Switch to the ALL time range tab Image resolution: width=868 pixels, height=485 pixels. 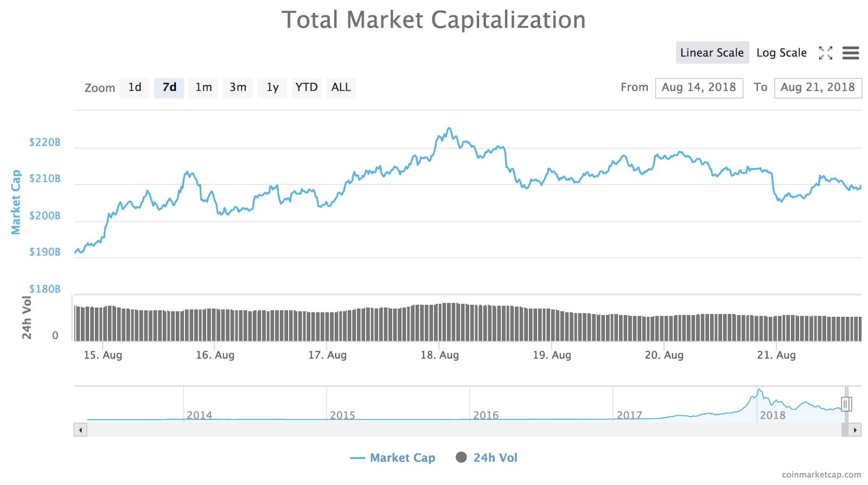341,87
